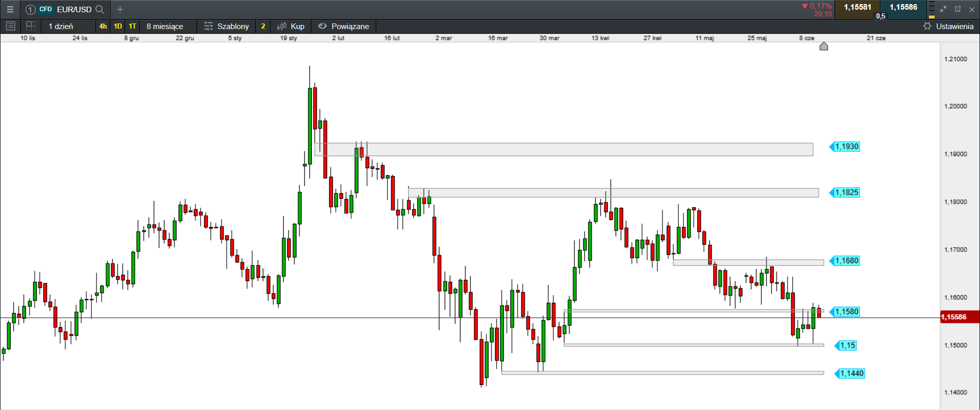Screen dimensions: 980x410
Task: Click the gray timeline position marker
Action: click(824, 46)
